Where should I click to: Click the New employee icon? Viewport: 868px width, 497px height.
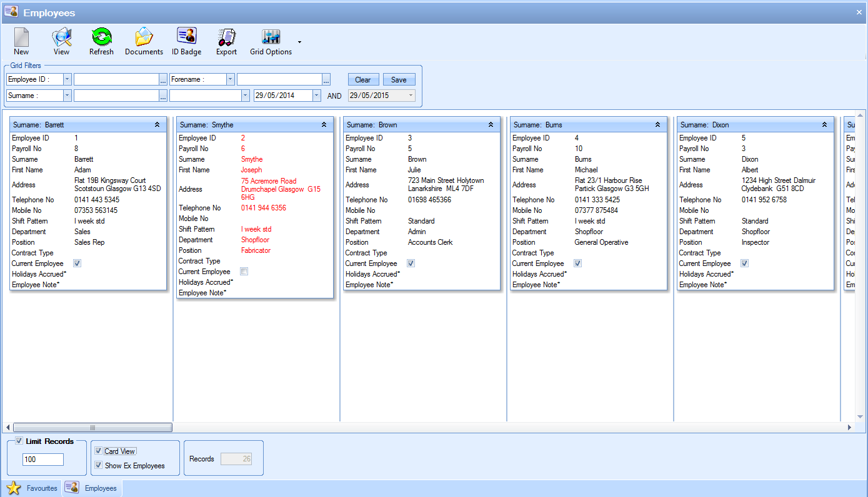pos(21,37)
